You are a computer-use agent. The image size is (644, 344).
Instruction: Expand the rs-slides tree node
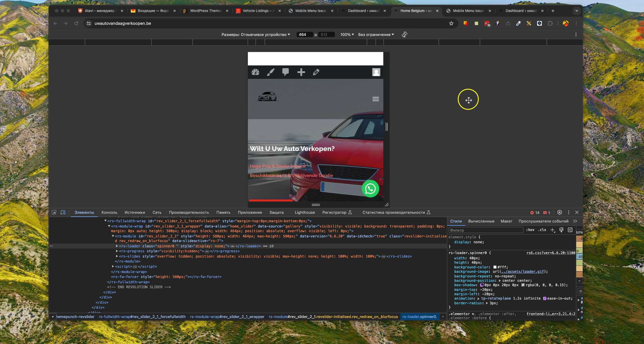click(117, 256)
